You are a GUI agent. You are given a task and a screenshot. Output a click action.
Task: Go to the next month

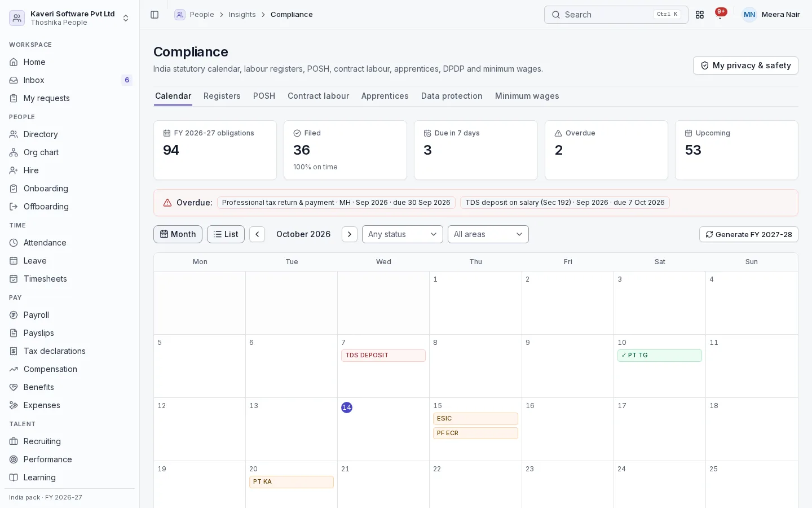click(x=350, y=234)
